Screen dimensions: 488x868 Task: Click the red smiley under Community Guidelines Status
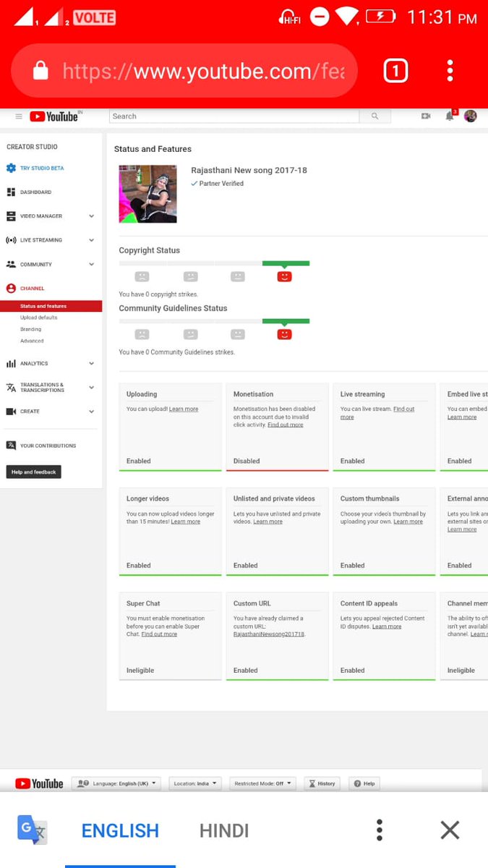285,334
